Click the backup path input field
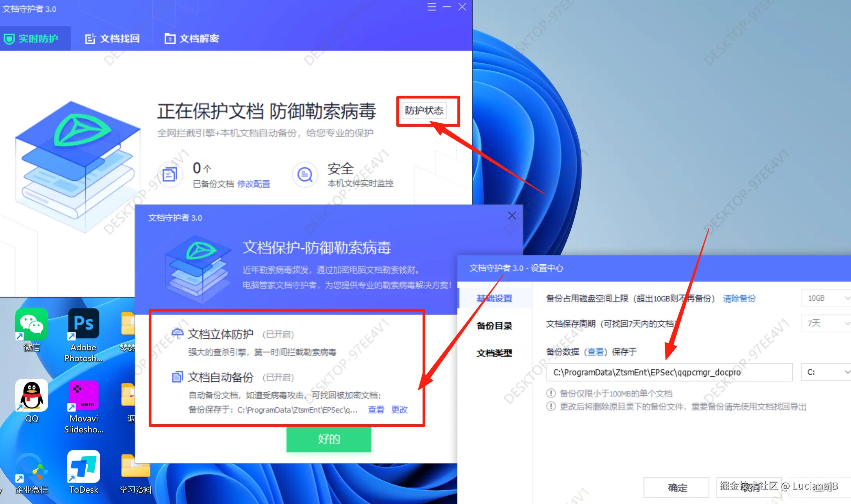This screenshot has height=504, width=851. (x=669, y=372)
